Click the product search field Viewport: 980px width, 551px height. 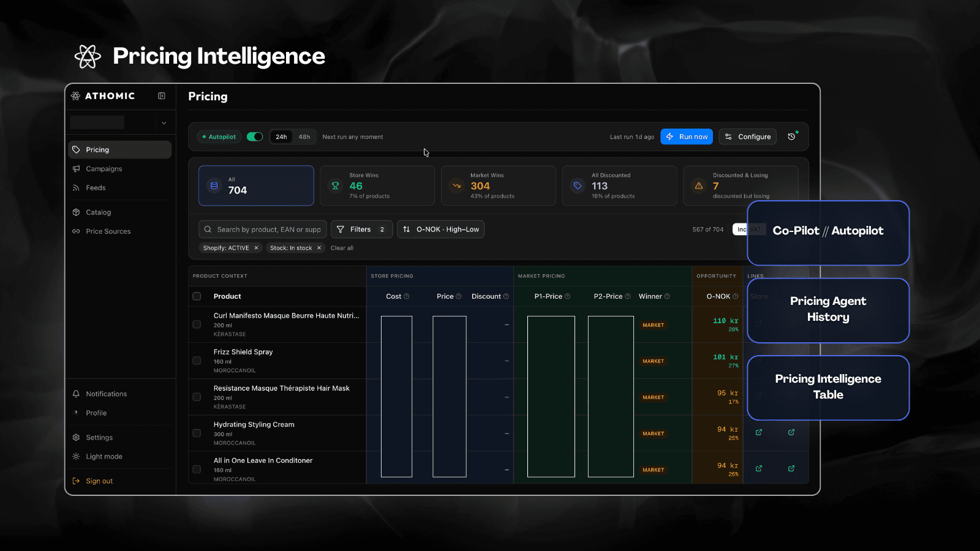click(x=263, y=230)
